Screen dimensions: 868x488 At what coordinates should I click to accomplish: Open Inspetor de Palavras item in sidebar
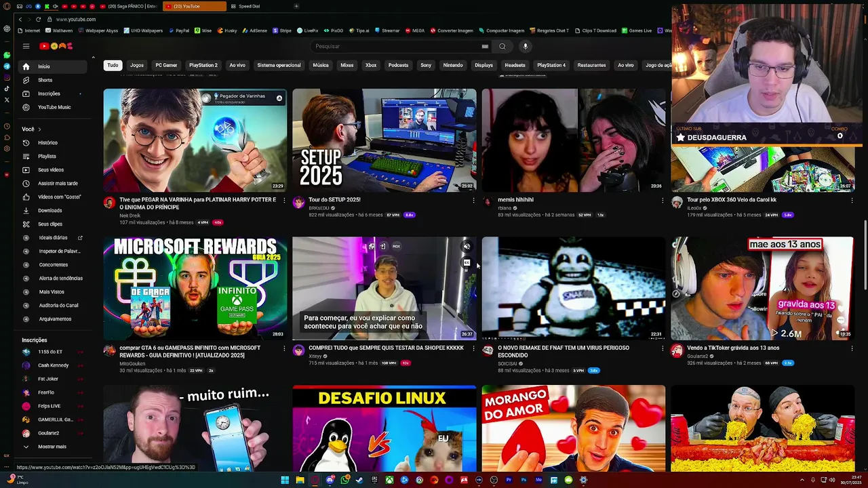pyautogui.click(x=54, y=251)
